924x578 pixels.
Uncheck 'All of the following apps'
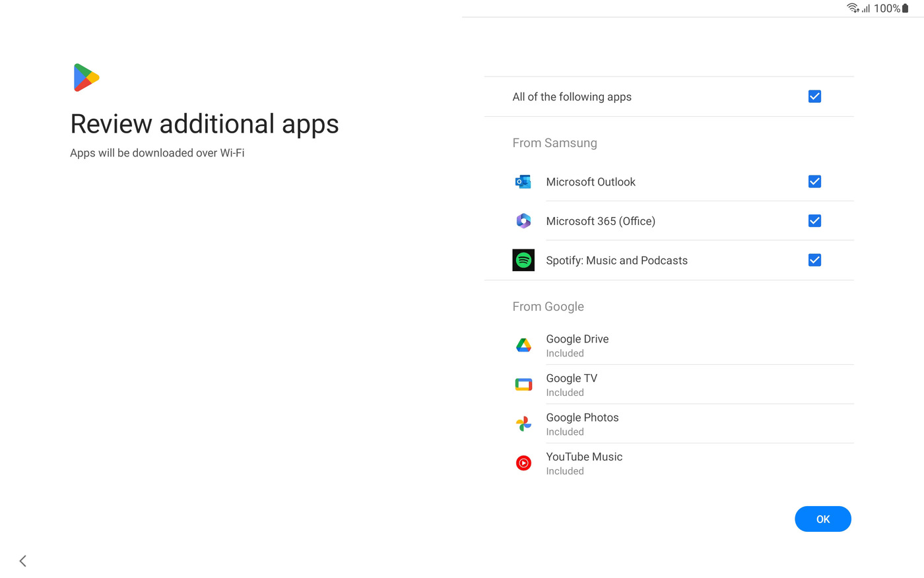(814, 96)
